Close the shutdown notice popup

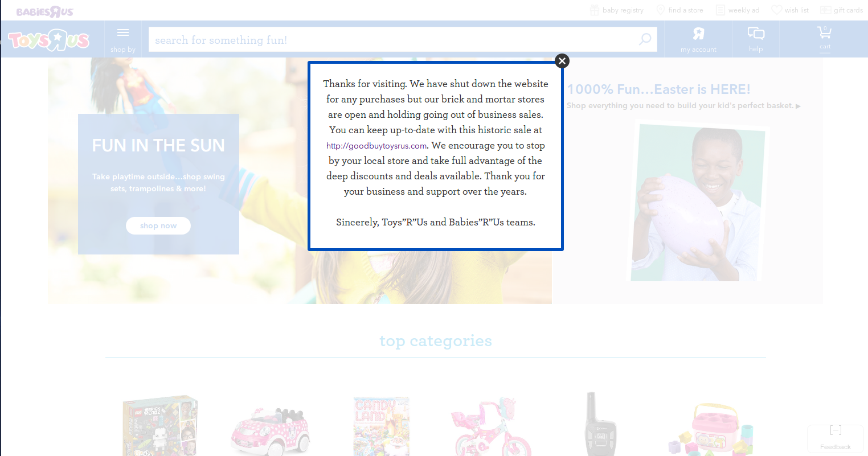click(562, 61)
